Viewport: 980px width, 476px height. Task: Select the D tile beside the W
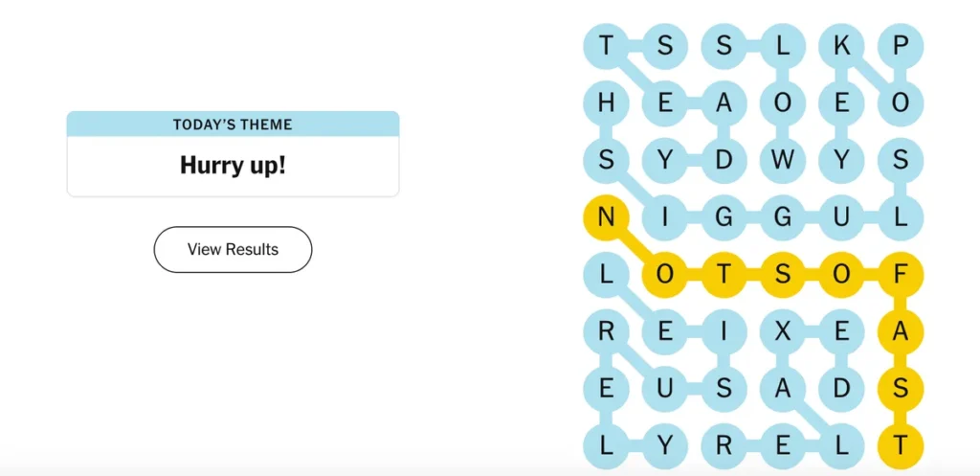(x=724, y=160)
